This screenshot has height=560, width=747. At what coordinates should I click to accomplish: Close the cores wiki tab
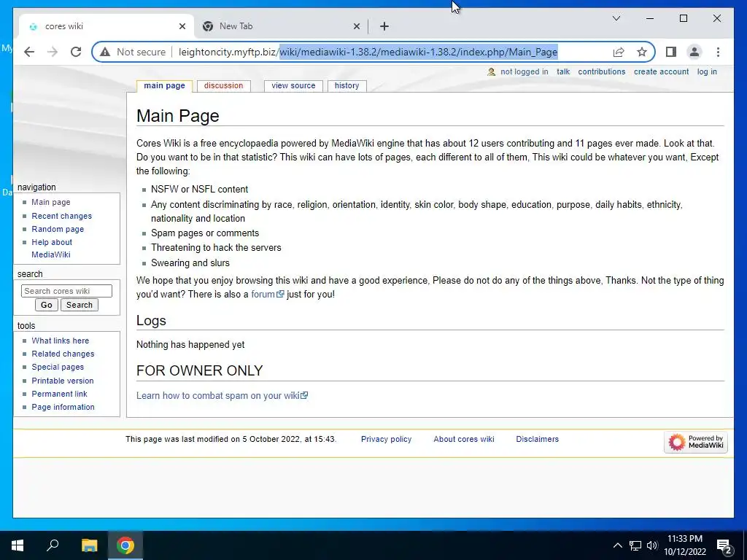182,26
